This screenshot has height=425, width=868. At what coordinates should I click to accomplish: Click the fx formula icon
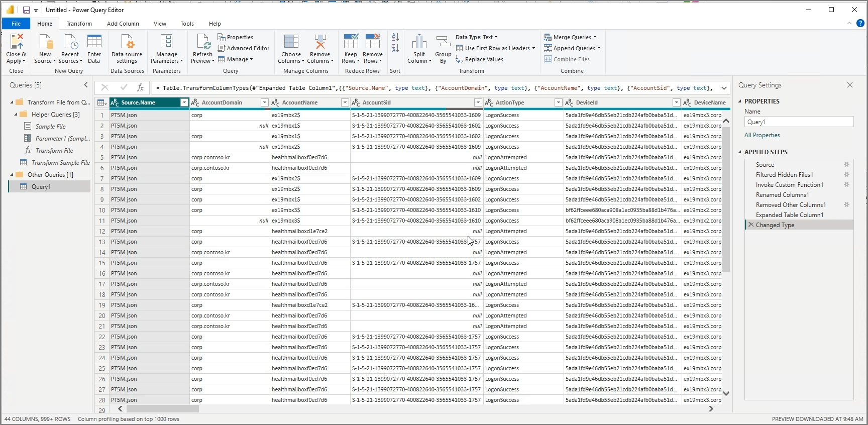click(x=141, y=87)
